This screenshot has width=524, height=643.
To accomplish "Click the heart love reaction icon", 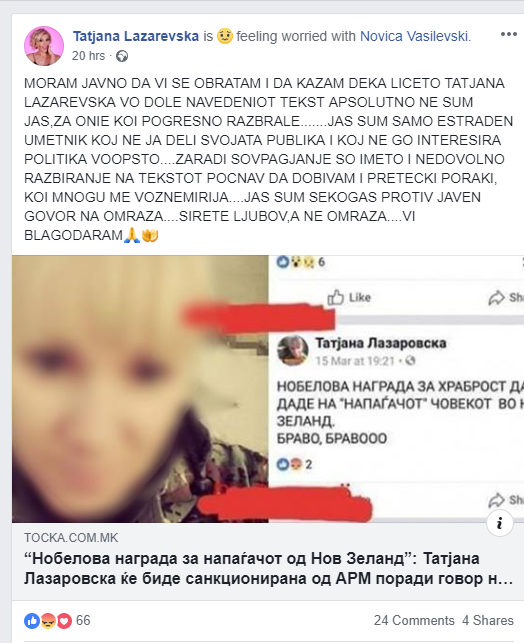I will coord(64,621).
